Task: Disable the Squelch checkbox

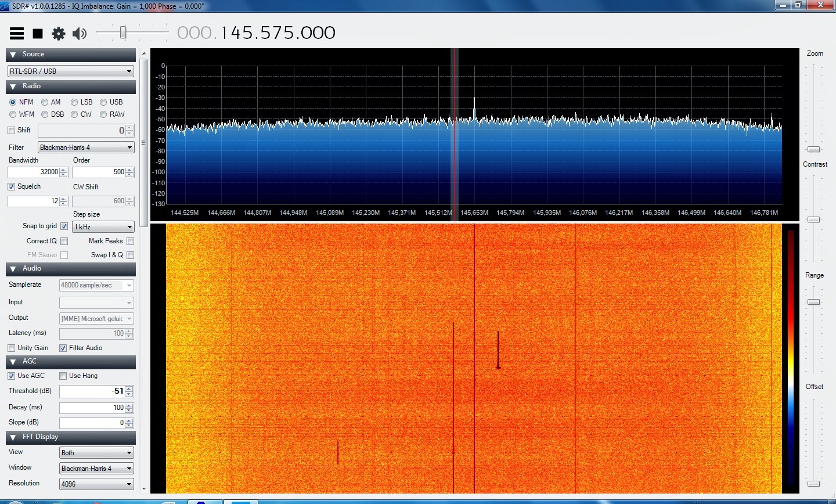Action: [11, 186]
